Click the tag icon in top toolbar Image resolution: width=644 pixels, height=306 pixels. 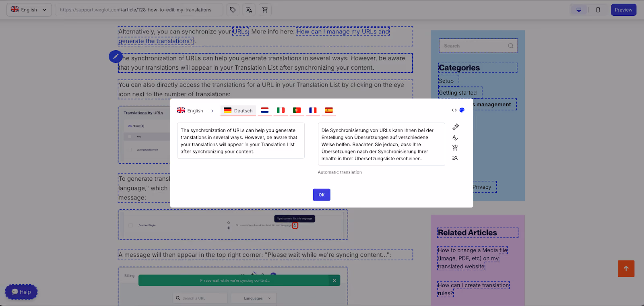pos(233,10)
